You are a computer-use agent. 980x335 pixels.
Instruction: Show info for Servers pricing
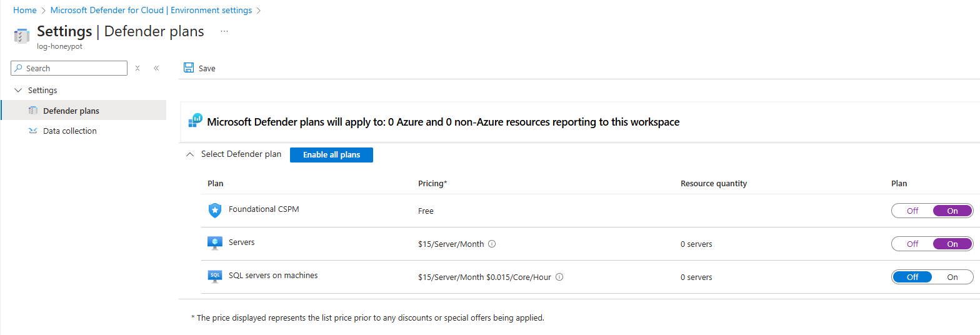[492, 244]
